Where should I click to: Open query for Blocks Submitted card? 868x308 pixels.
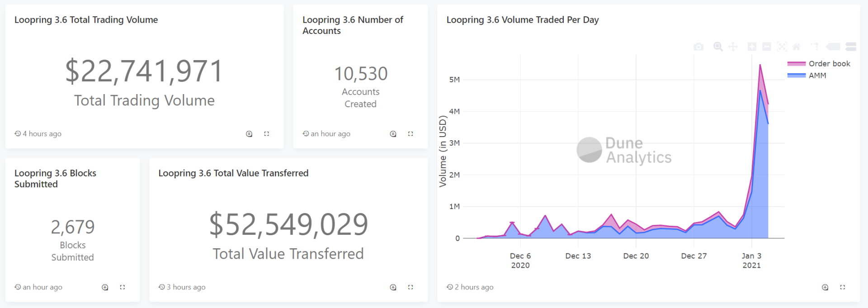tap(105, 287)
